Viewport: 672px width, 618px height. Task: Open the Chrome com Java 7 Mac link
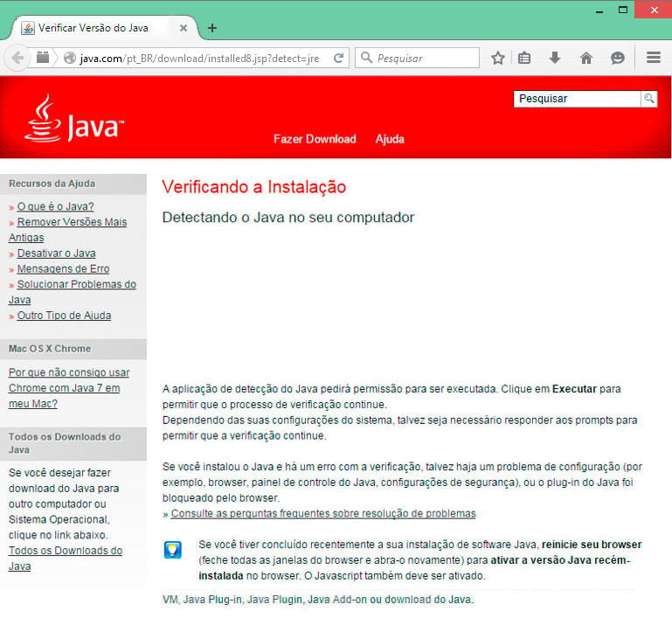(69, 388)
